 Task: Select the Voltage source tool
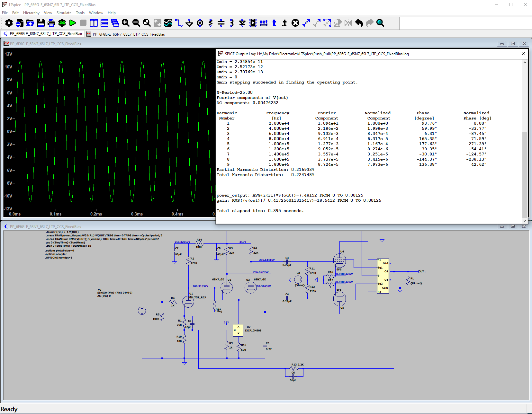click(x=200, y=23)
